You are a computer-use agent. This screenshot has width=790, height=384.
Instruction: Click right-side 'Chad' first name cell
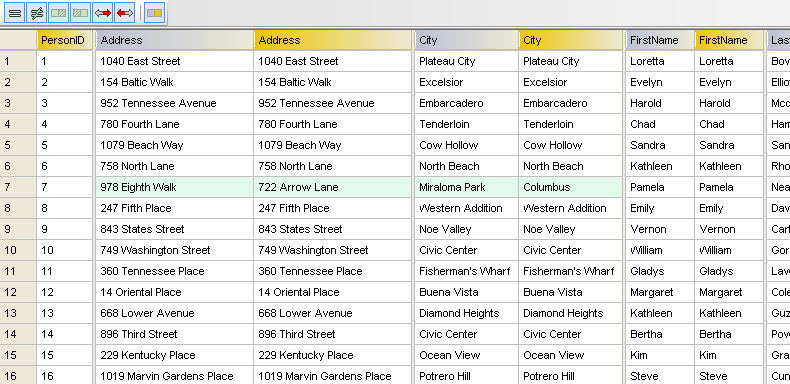(729, 124)
